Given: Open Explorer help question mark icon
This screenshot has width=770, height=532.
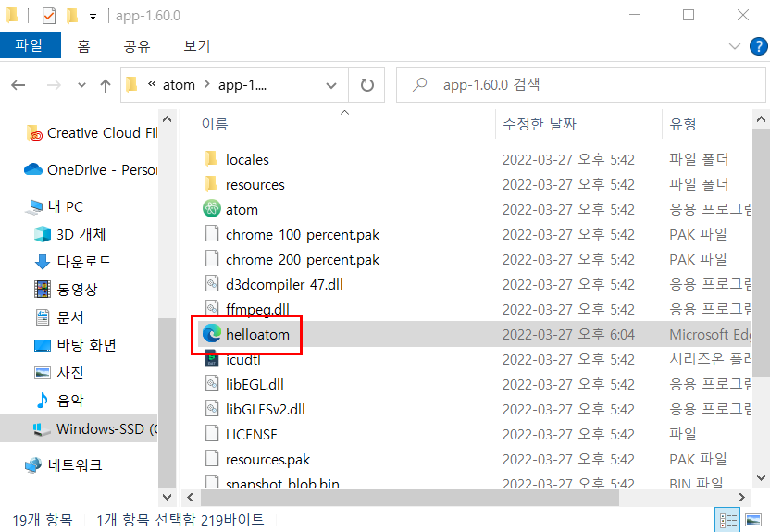Looking at the screenshot, I should point(758,46).
